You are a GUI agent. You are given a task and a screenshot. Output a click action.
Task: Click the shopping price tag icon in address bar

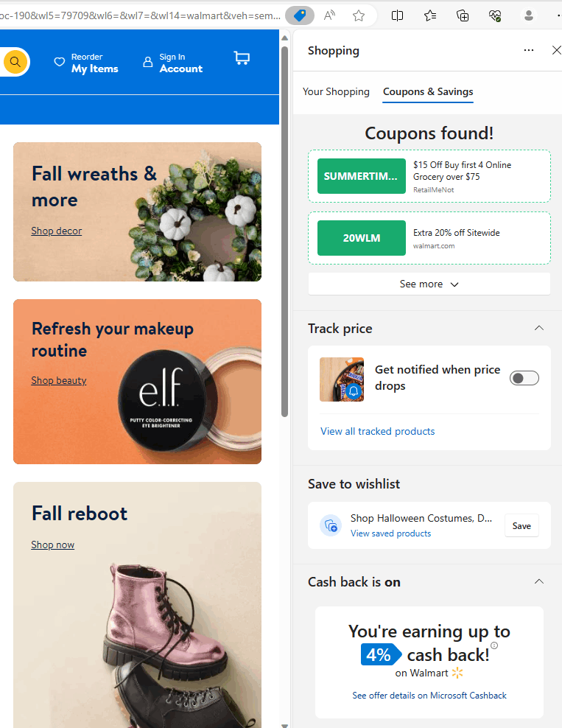[x=300, y=15]
